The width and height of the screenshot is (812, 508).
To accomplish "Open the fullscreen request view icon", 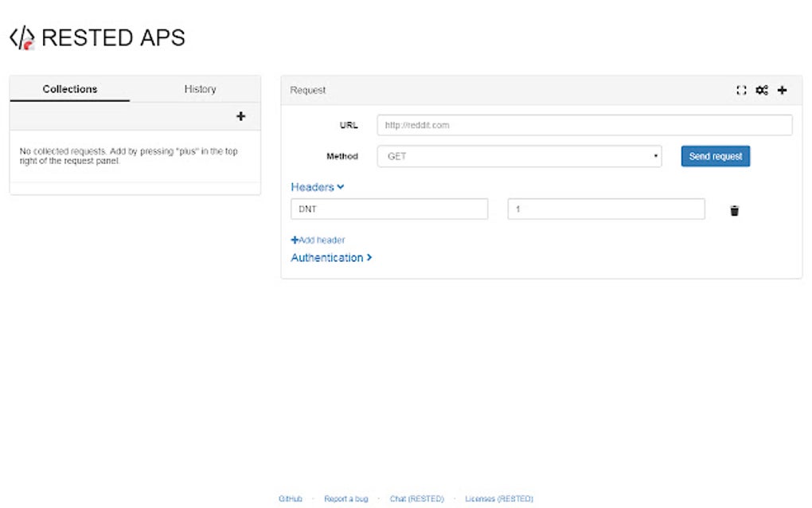I will [x=741, y=90].
